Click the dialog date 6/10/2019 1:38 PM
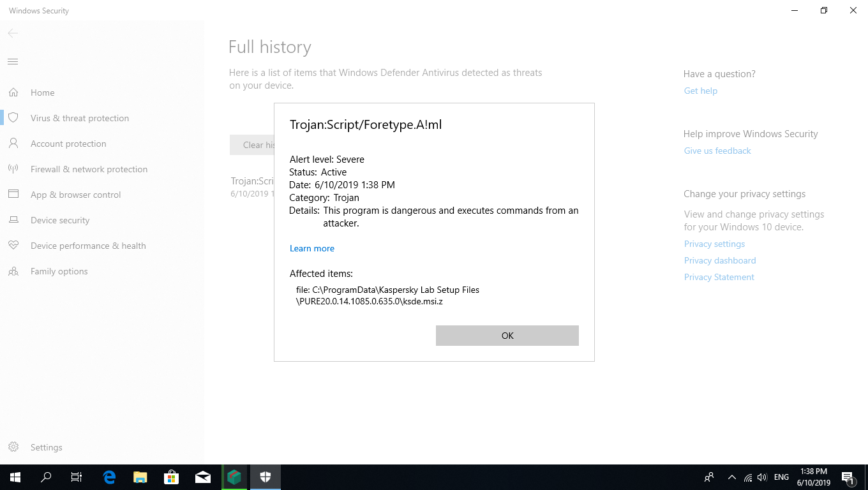868x490 pixels. click(x=355, y=185)
